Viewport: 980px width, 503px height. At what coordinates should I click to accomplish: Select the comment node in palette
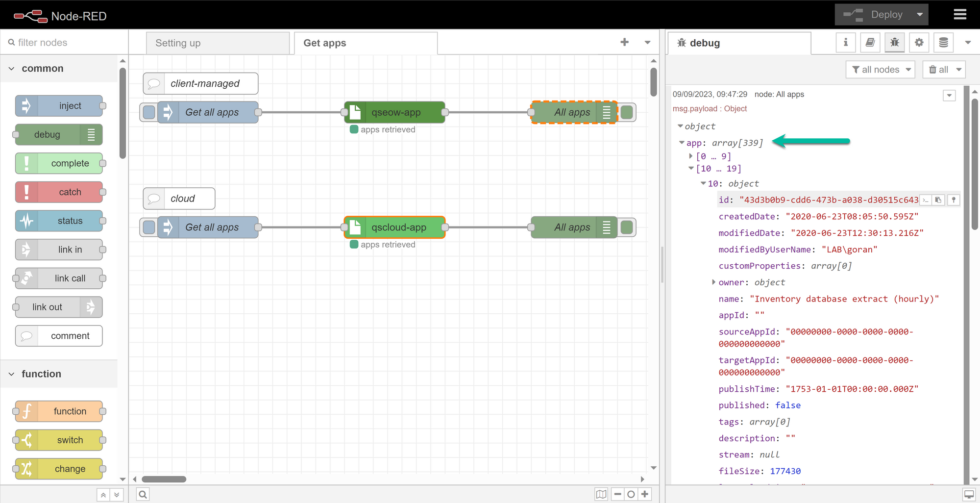pos(59,336)
